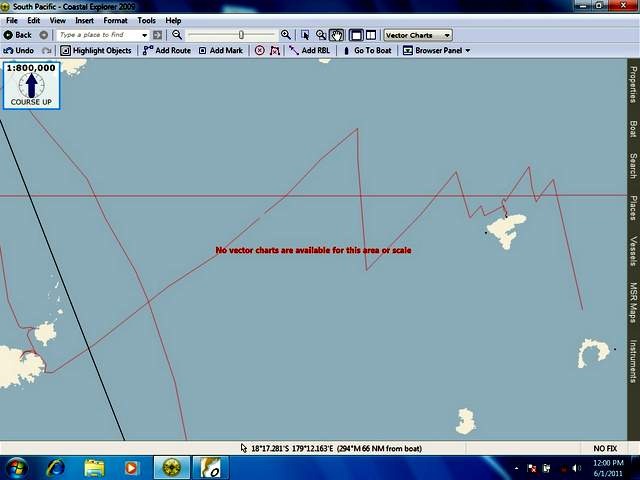Click the red man-overboard marker icon
Screen dimensions: 640x480
point(275,51)
